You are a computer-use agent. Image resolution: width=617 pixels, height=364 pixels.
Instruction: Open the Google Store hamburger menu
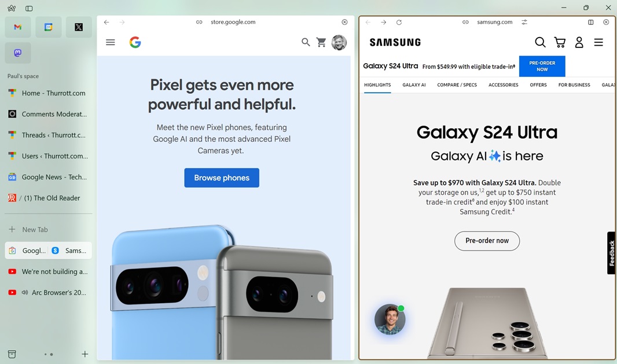click(x=111, y=42)
